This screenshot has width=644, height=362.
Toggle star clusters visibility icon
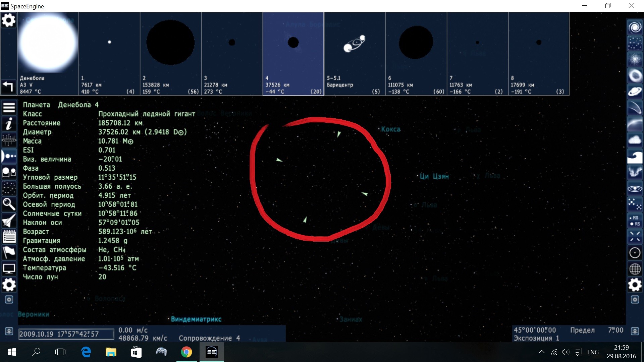(x=635, y=60)
